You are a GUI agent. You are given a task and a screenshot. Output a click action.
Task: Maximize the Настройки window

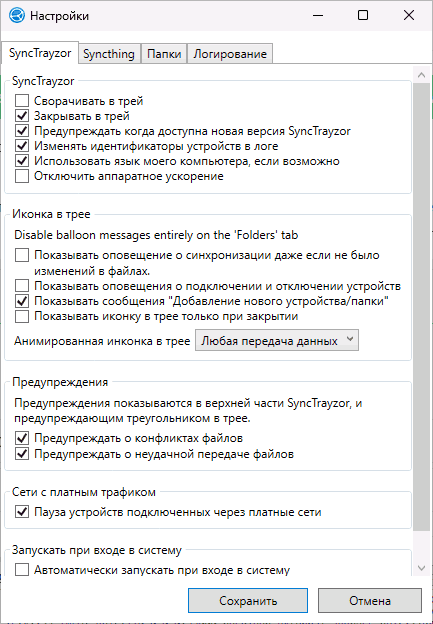363,16
